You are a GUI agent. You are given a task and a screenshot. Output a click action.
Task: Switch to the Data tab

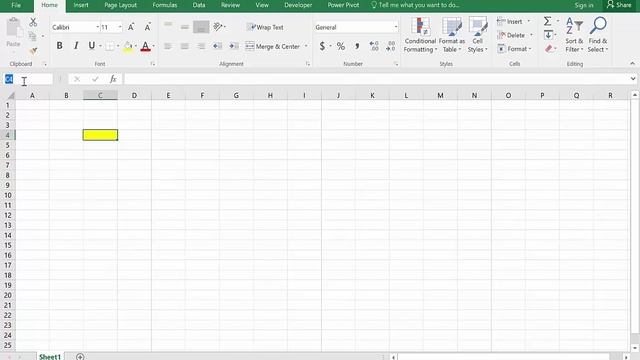(199, 5)
